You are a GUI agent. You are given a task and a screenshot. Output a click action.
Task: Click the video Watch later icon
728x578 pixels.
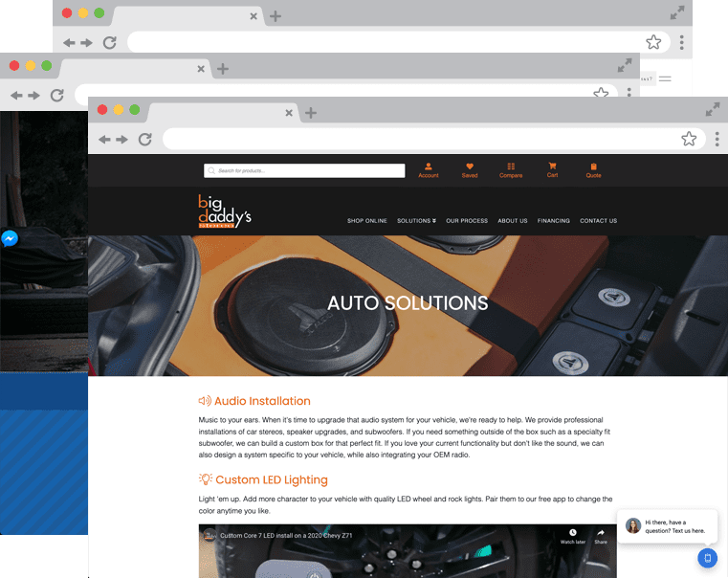pos(572,535)
